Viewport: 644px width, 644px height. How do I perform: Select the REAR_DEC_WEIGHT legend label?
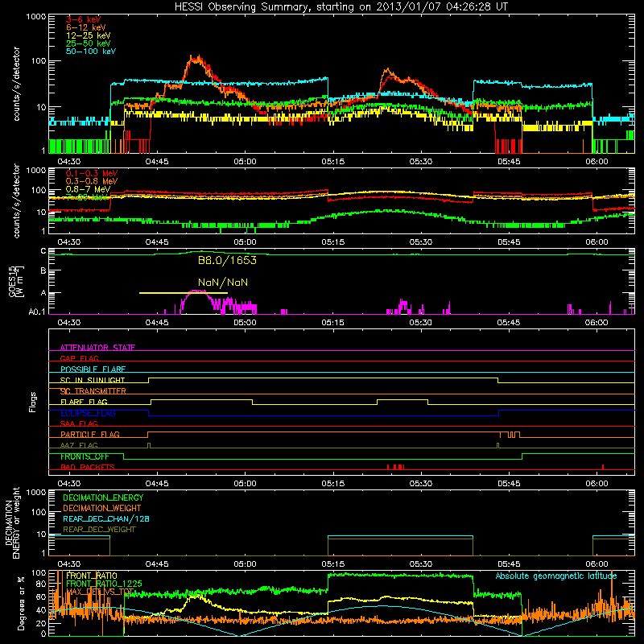(x=99, y=530)
